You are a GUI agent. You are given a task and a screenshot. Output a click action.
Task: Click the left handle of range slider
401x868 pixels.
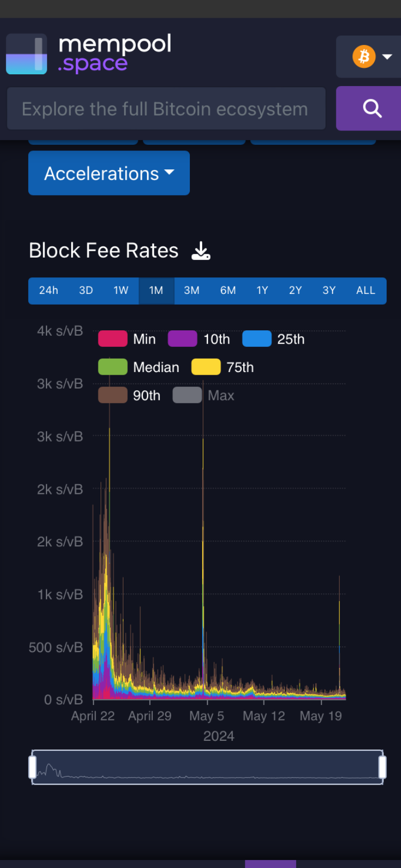[x=33, y=767]
